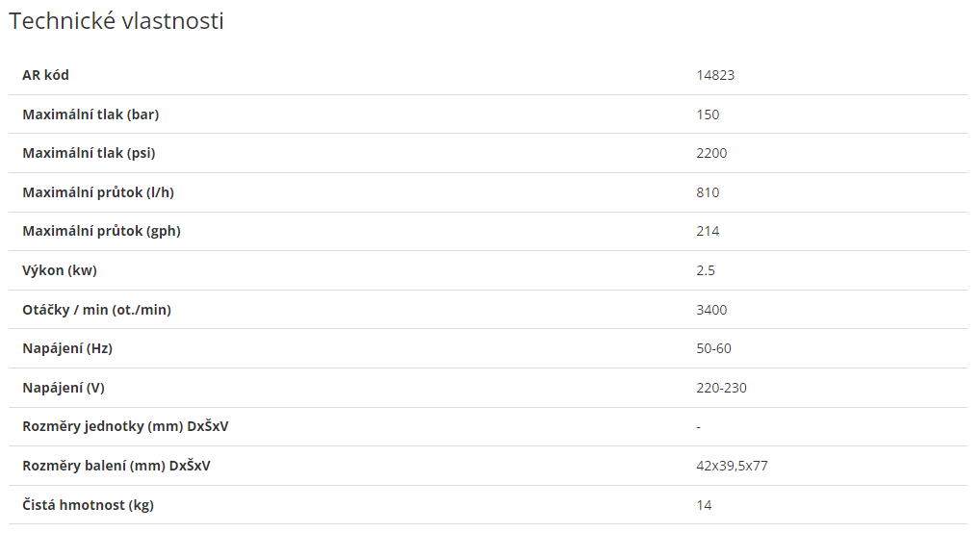Image resolution: width=980 pixels, height=533 pixels.
Task: Select the Maximální průtok (gph) label
Action: click(101, 231)
